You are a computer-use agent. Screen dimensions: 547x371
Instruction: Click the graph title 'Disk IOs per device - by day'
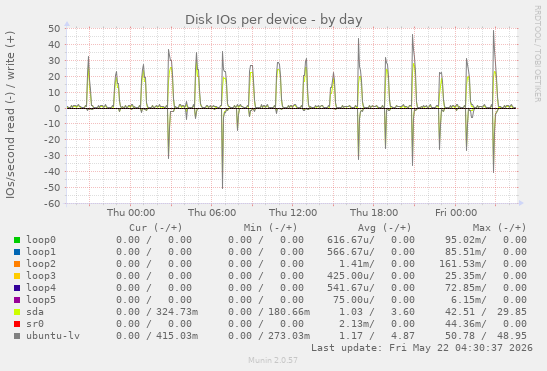click(274, 20)
